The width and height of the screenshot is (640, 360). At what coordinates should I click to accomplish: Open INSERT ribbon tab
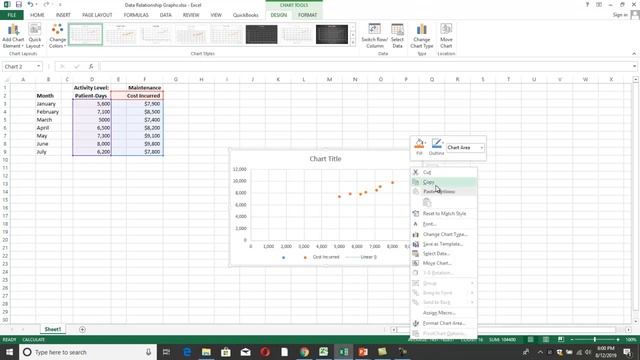click(x=63, y=15)
